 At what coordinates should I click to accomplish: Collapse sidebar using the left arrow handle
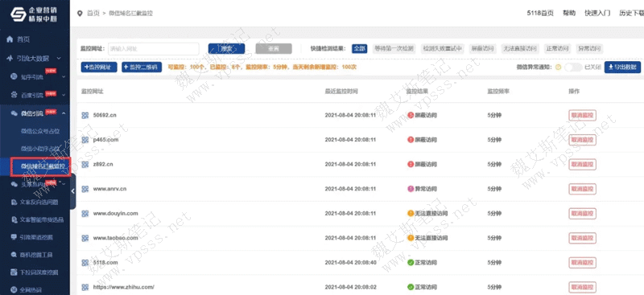(72, 191)
